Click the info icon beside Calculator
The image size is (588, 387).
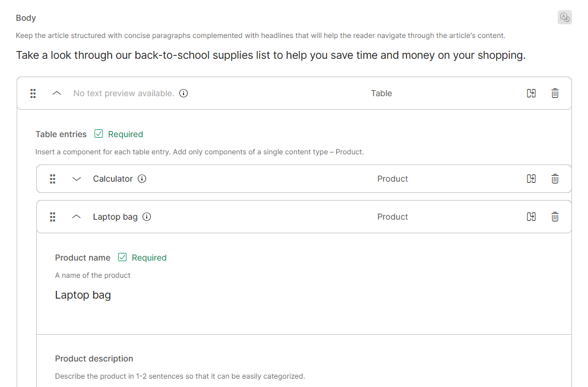point(142,179)
